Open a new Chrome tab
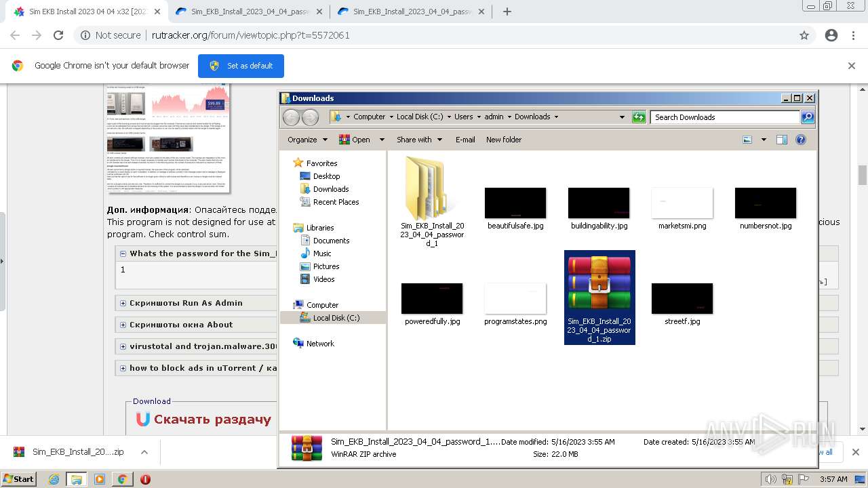The width and height of the screenshot is (868, 488). [507, 12]
